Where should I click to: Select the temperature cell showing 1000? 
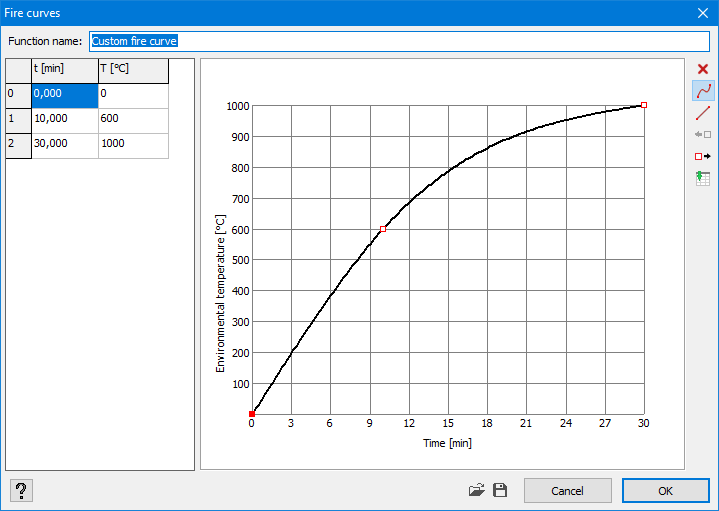(133, 144)
